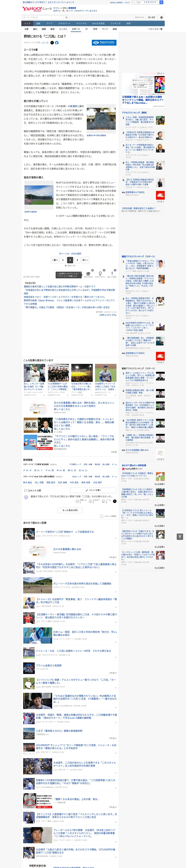Image resolution: width=186 pixels, height=868 pixels.
Task: Select the スポーツ category tab
Action: point(76,29)
